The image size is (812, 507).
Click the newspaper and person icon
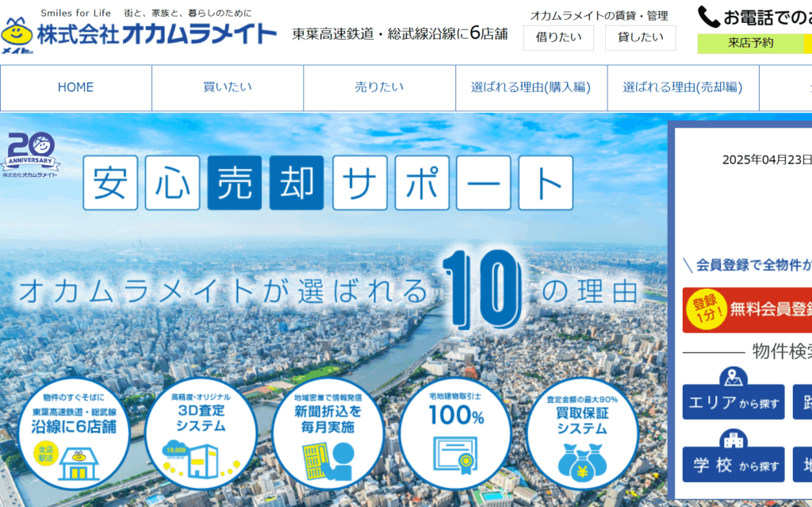click(328, 461)
